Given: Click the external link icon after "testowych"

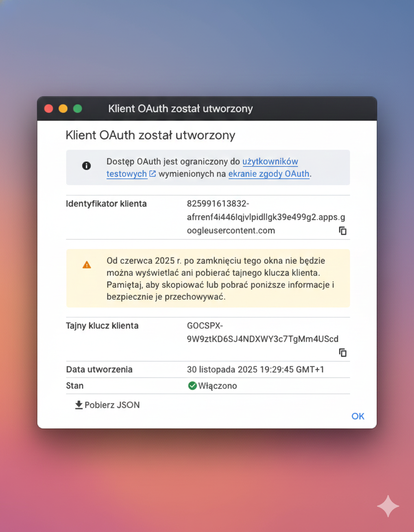Looking at the screenshot, I should (152, 174).
